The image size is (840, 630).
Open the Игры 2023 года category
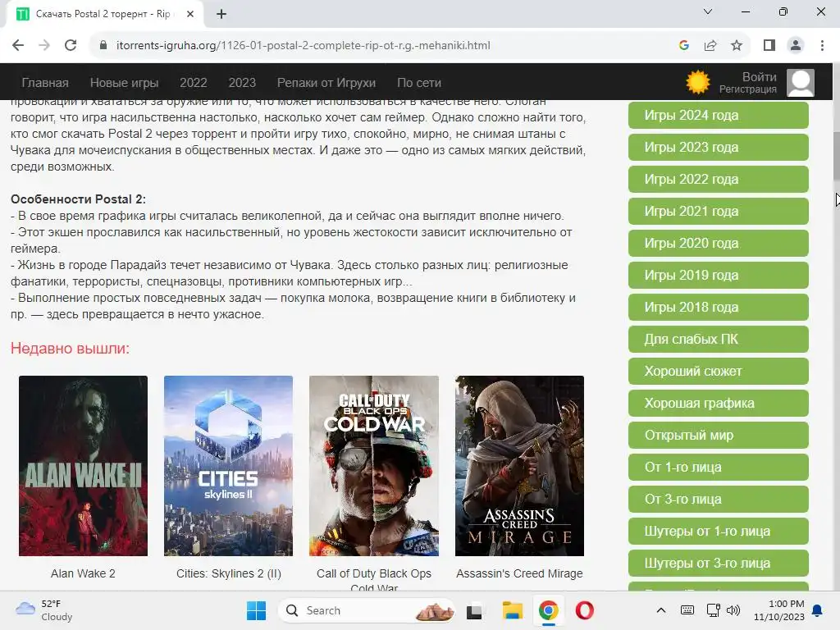coord(719,148)
